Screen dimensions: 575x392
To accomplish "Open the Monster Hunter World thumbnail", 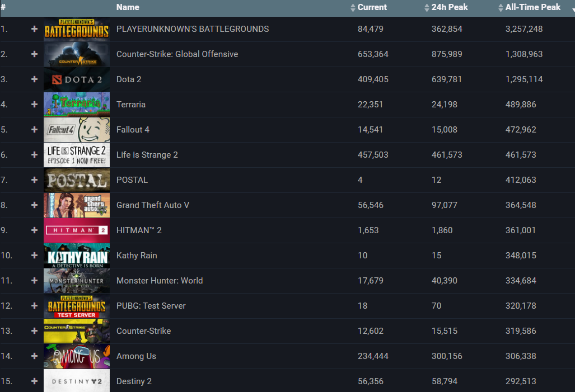I will 77,281.
